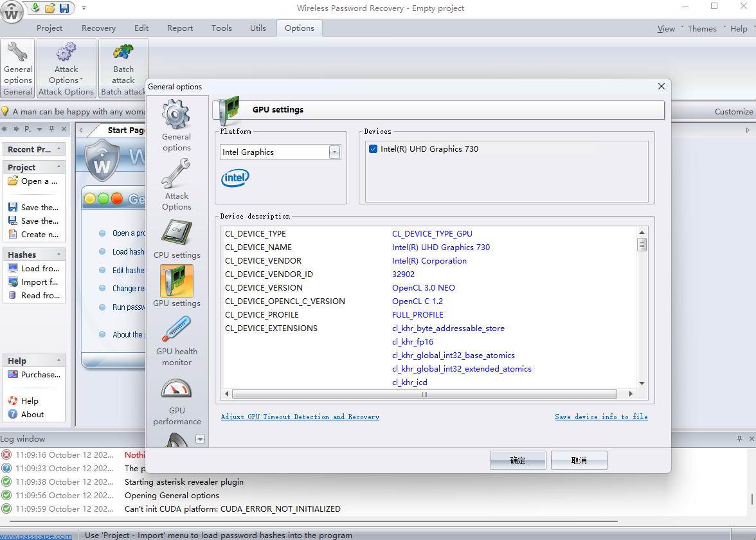Click the tip lightbulb icon

[x=5, y=111]
